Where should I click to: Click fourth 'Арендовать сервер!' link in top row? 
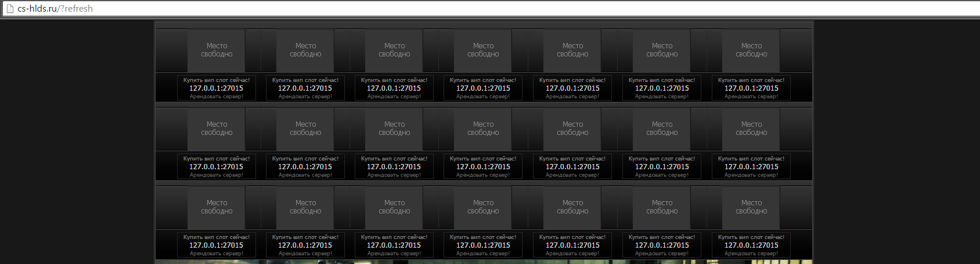pos(483,97)
